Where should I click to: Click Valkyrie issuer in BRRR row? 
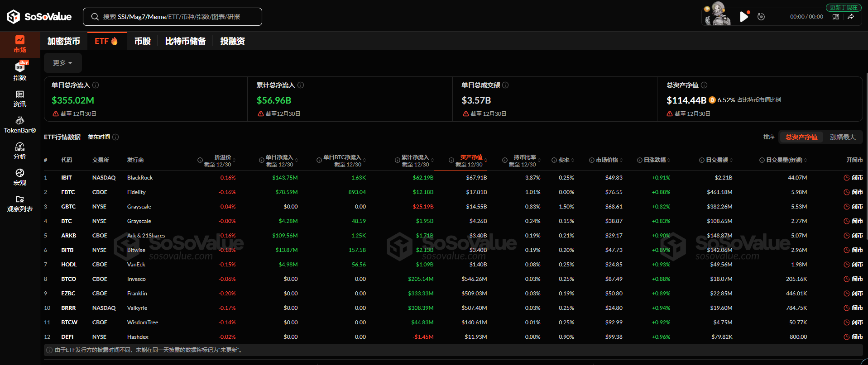137,308
